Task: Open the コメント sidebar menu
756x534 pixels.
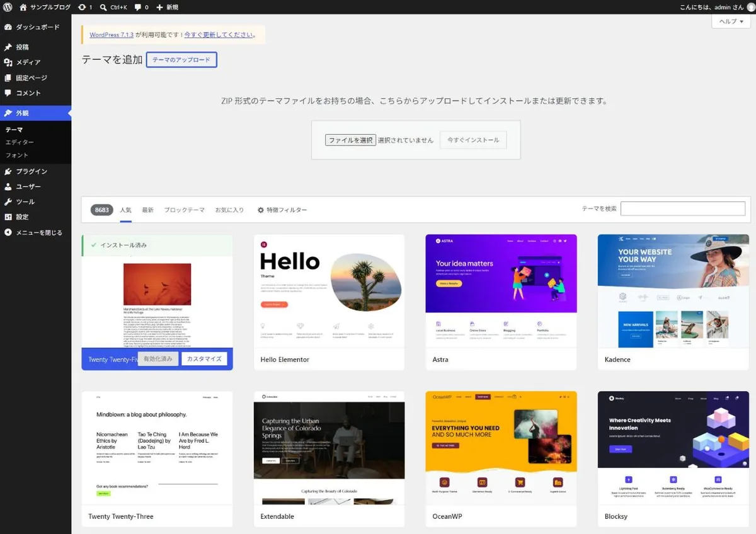Action: coord(35,93)
